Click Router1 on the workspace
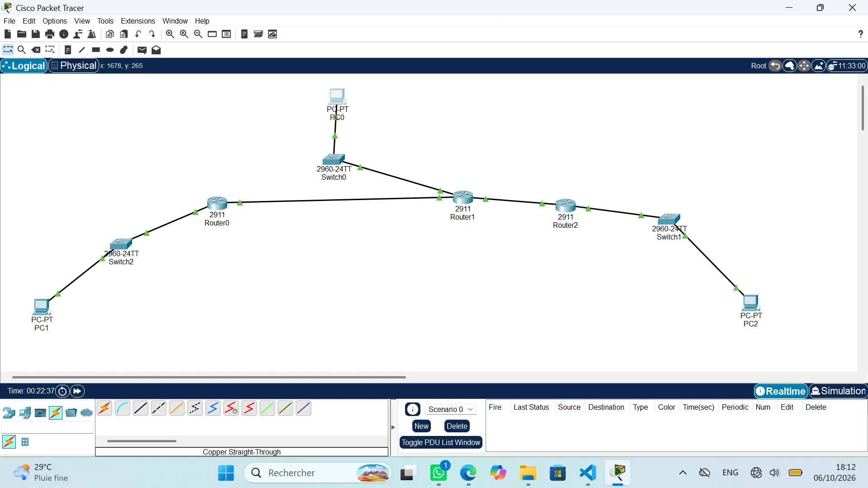The image size is (868, 488). click(463, 197)
